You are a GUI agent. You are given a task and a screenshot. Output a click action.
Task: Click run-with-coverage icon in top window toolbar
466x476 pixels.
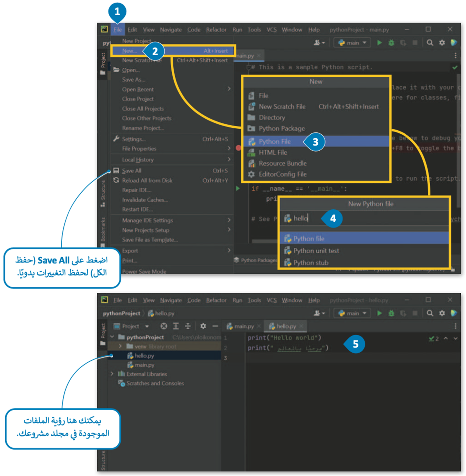pyautogui.click(x=403, y=43)
